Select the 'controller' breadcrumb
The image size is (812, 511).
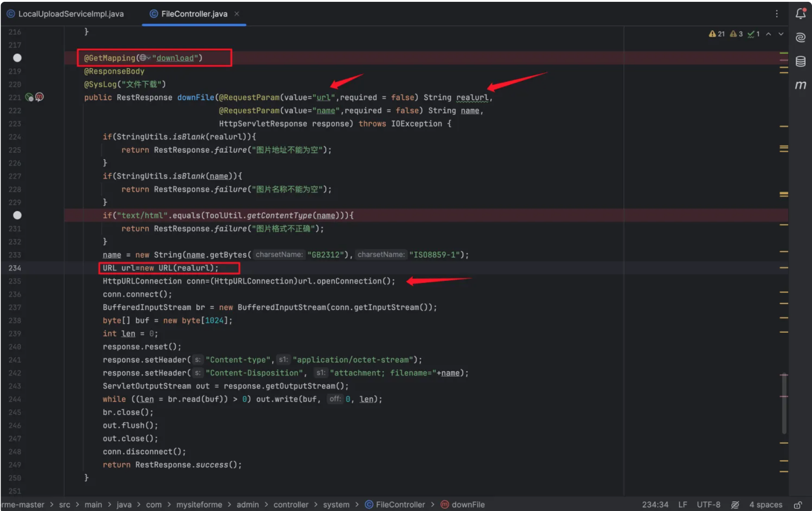pos(291,505)
